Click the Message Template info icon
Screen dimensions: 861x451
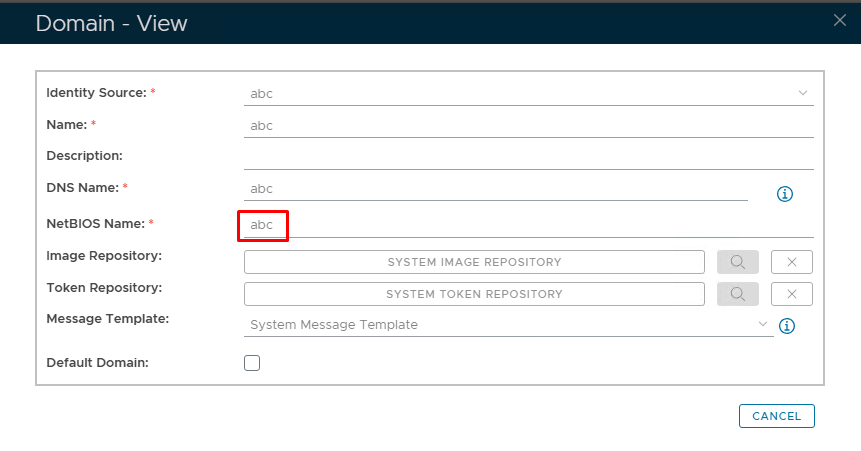tap(787, 326)
